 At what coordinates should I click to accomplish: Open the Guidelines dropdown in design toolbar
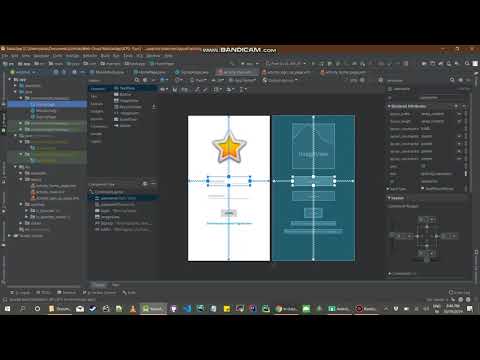pyautogui.click(x=243, y=89)
